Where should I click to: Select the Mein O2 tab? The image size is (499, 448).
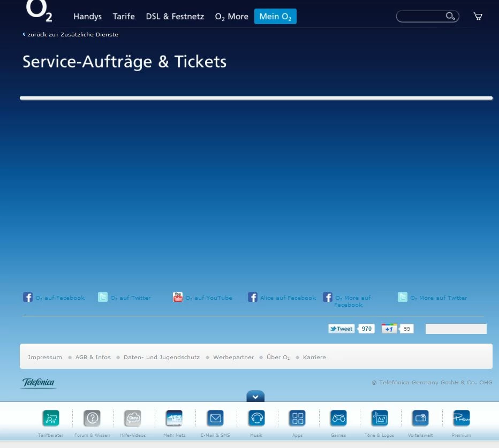point(275,17)
